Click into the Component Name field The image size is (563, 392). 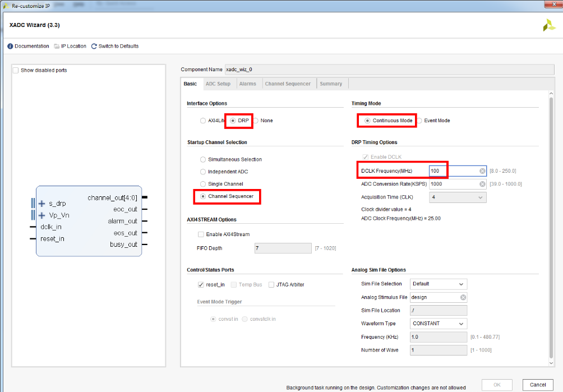coord(390,70)
